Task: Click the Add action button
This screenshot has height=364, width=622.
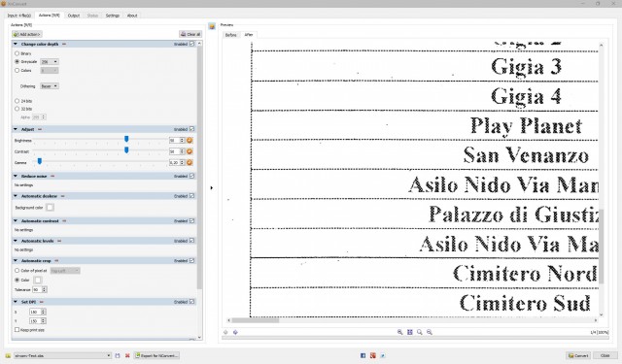Action: pyautogui.click(x=27, y=35)
